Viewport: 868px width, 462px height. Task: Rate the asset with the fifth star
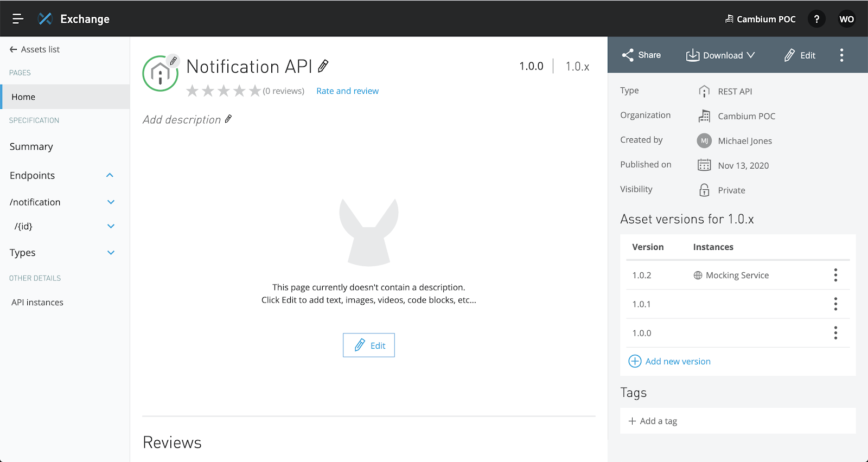[255, 91]
